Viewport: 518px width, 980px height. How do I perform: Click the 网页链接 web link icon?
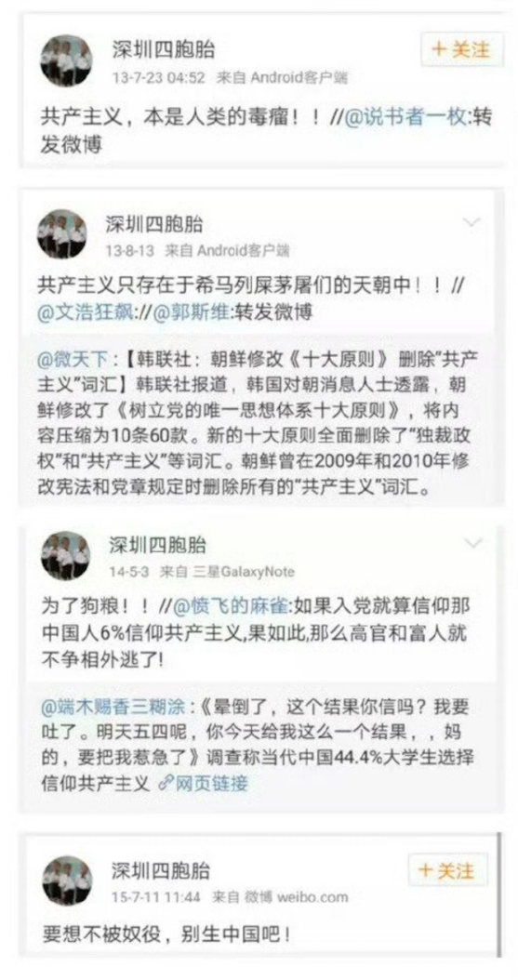[203, 783]
